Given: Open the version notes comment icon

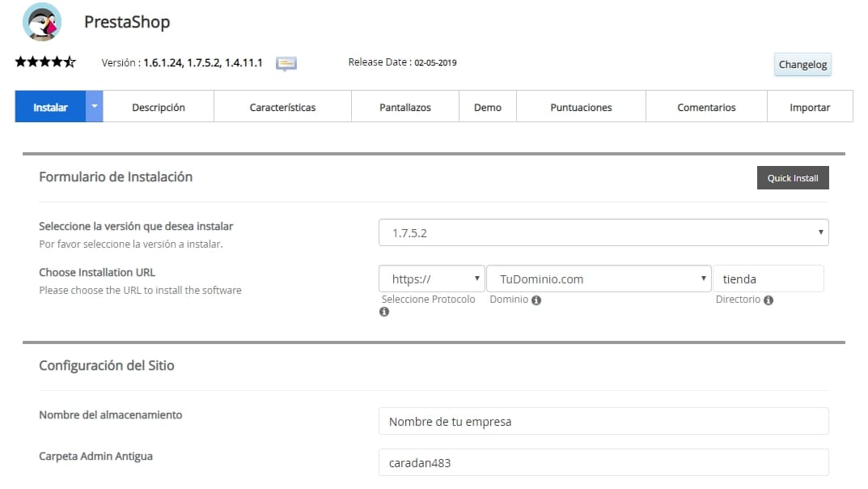Looking at the screenshot, I should coord(286,64).
